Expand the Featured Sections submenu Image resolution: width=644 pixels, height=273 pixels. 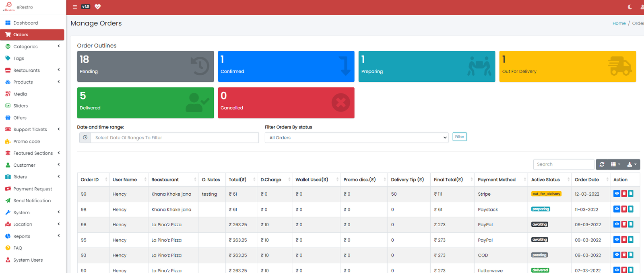click(x=32, y=153)
